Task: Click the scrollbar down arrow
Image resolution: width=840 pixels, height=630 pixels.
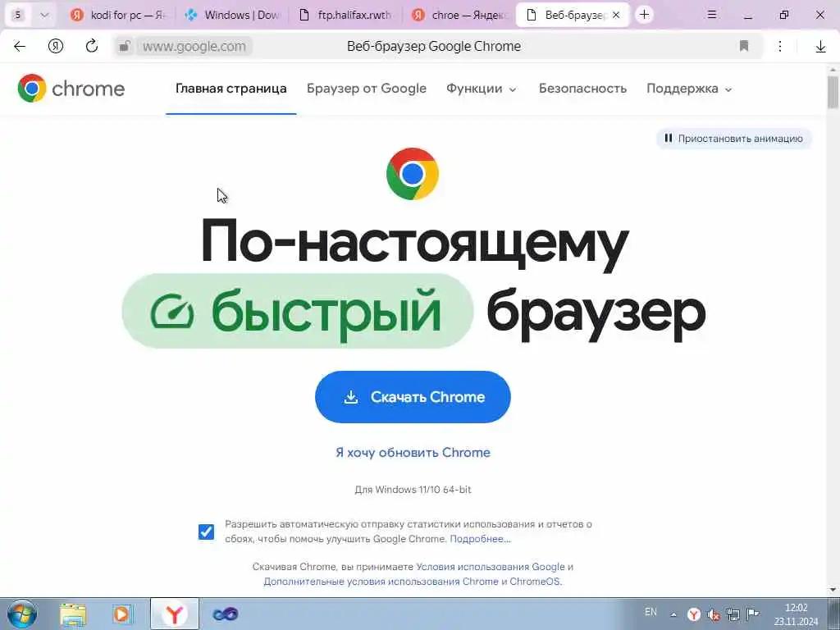Action: point(833,590)
